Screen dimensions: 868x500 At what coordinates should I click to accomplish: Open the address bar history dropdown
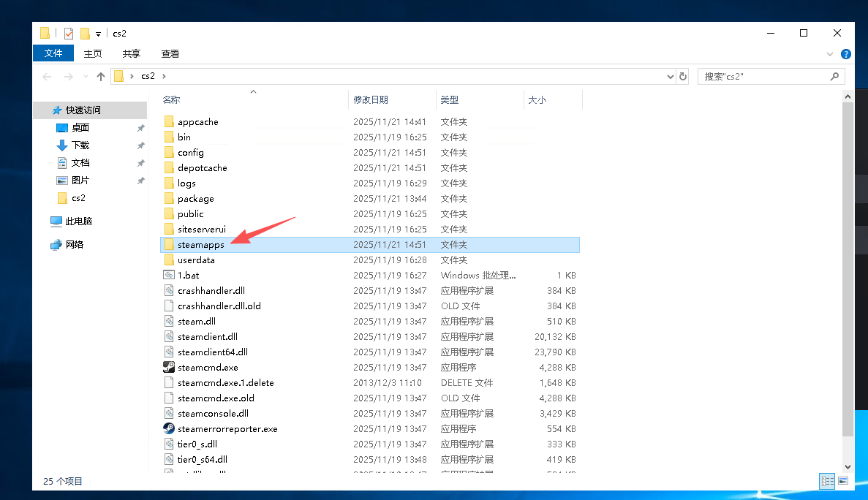[671, 77]
